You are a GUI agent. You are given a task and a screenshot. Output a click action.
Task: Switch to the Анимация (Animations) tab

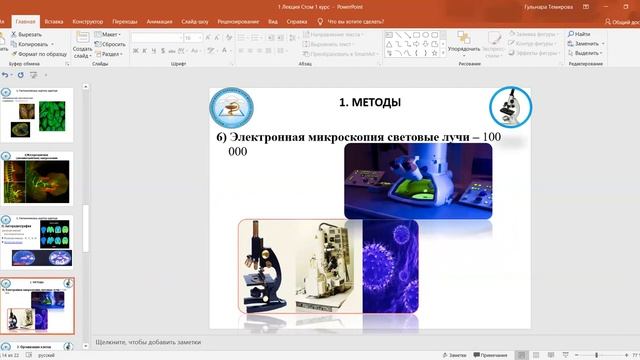click(159, 22)
